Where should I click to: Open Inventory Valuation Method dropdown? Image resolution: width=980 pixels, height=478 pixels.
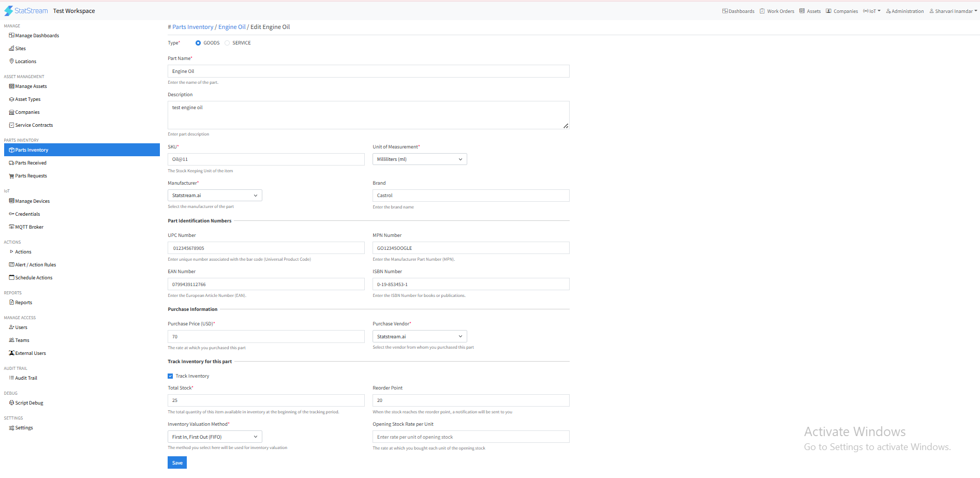(x=215, y=437)
